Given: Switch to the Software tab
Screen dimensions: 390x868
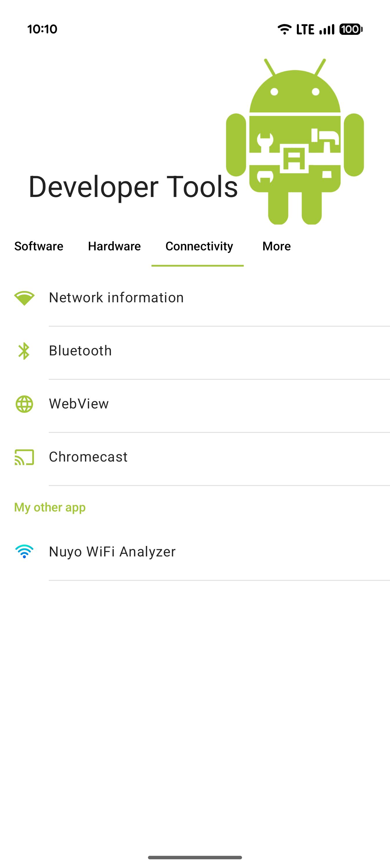Looking at the screenshot, I should click(x=39, y=246).
